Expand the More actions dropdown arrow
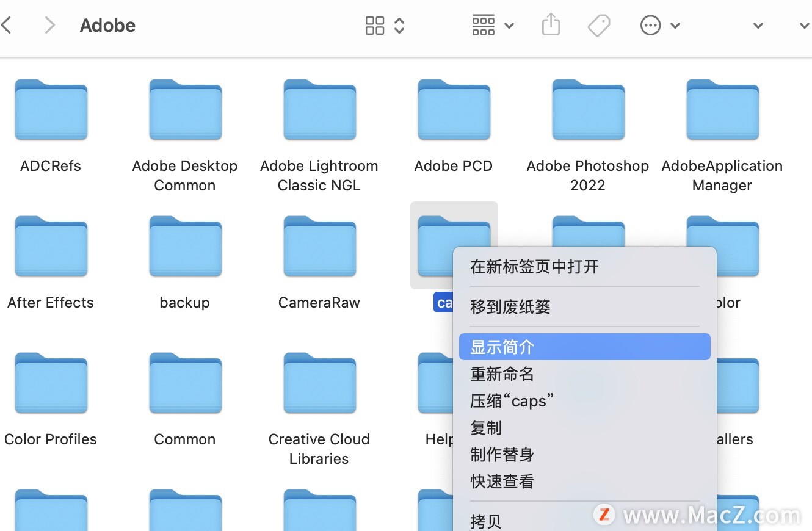 (x=675, y=26)
